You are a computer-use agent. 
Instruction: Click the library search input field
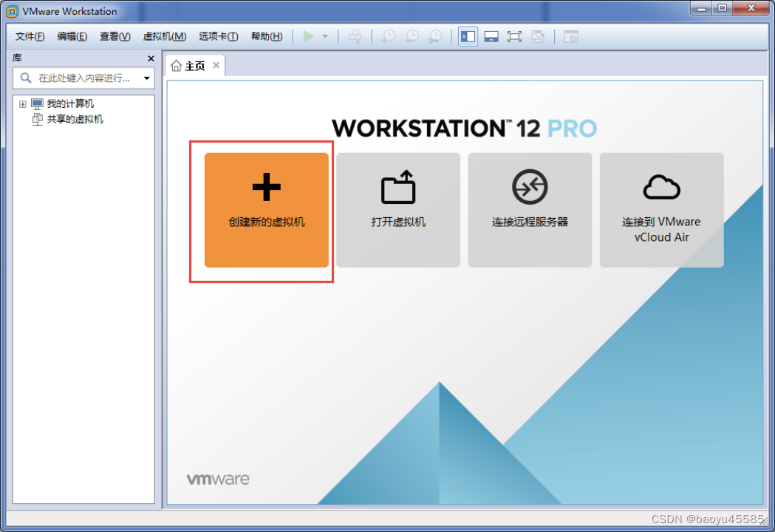[84, 78]
